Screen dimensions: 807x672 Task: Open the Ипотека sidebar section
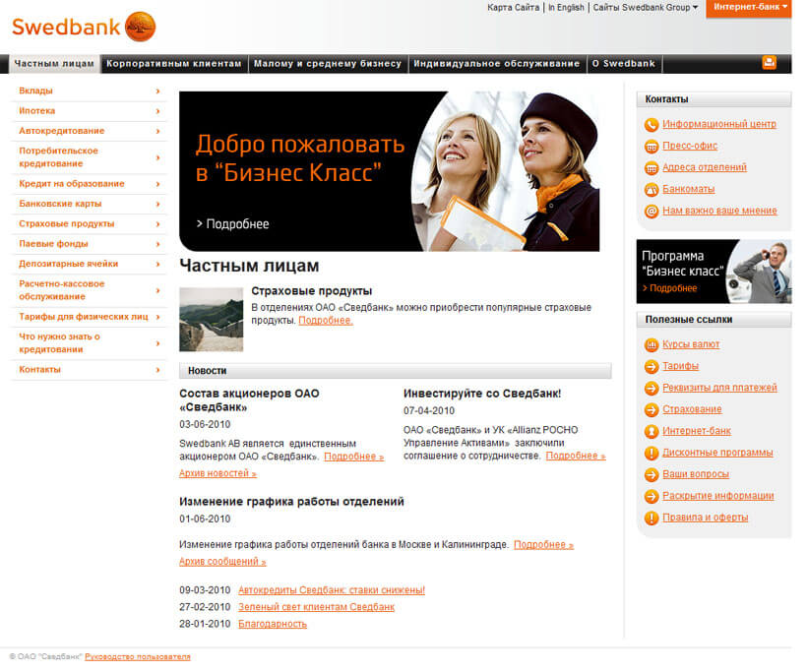point(37,111)
